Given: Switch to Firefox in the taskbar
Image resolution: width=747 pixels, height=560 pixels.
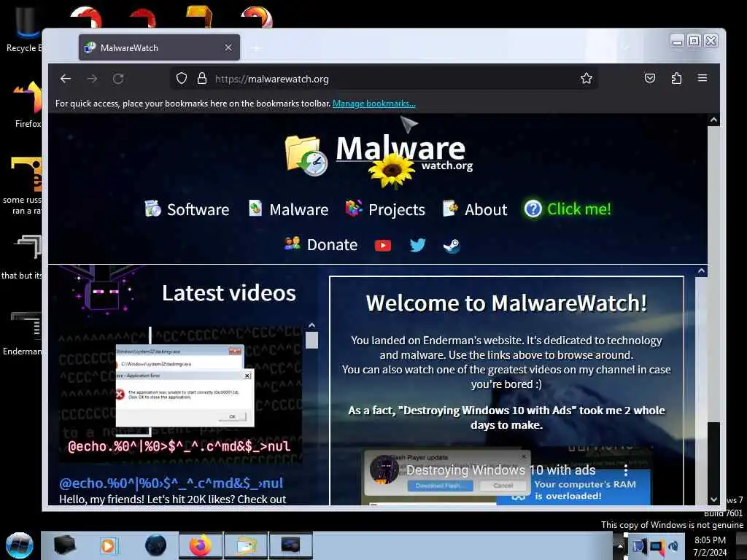Looking at the screenshot, I should point(200,545).
